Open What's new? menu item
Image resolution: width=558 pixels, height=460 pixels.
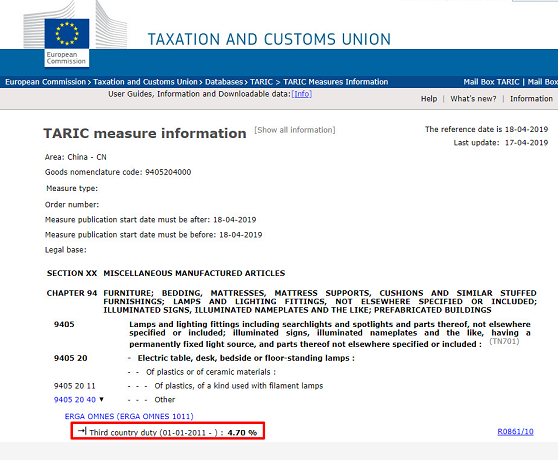coord(473,99)
